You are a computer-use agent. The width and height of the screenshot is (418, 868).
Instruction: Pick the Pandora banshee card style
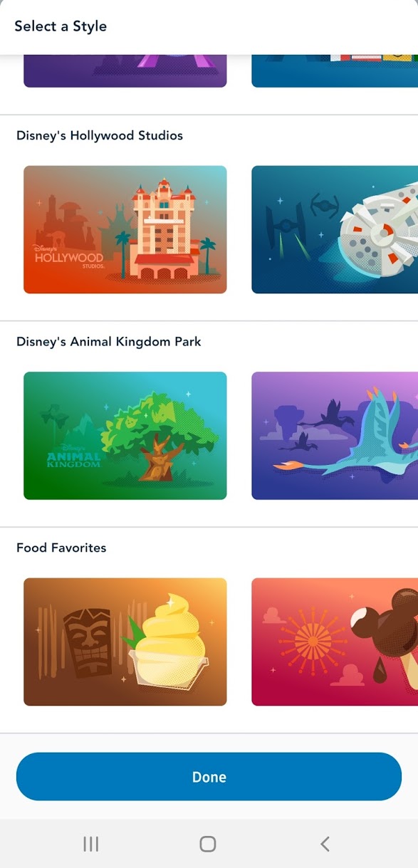coord(335,436)
